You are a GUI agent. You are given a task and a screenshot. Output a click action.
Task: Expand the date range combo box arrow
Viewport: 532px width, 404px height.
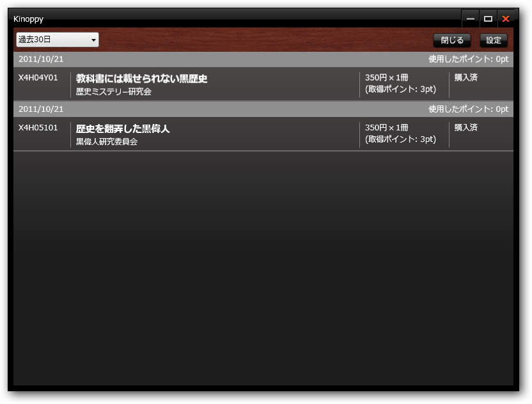(x=93, y=39)
